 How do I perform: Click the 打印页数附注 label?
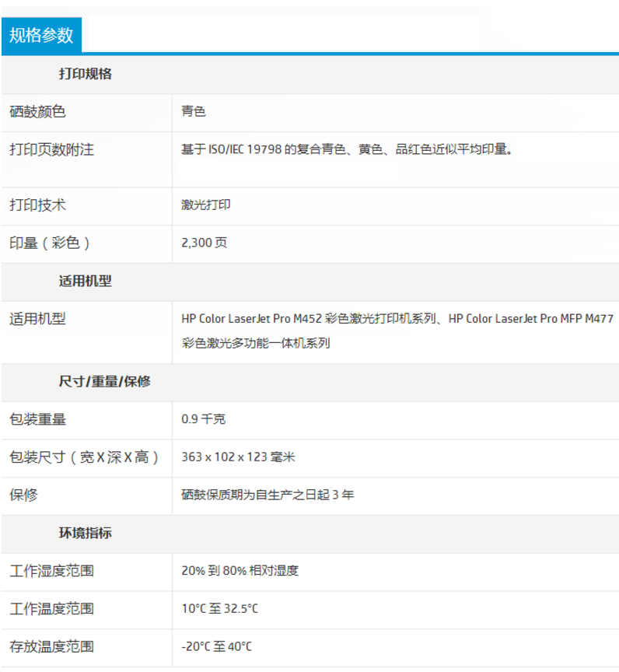point(52,149)
